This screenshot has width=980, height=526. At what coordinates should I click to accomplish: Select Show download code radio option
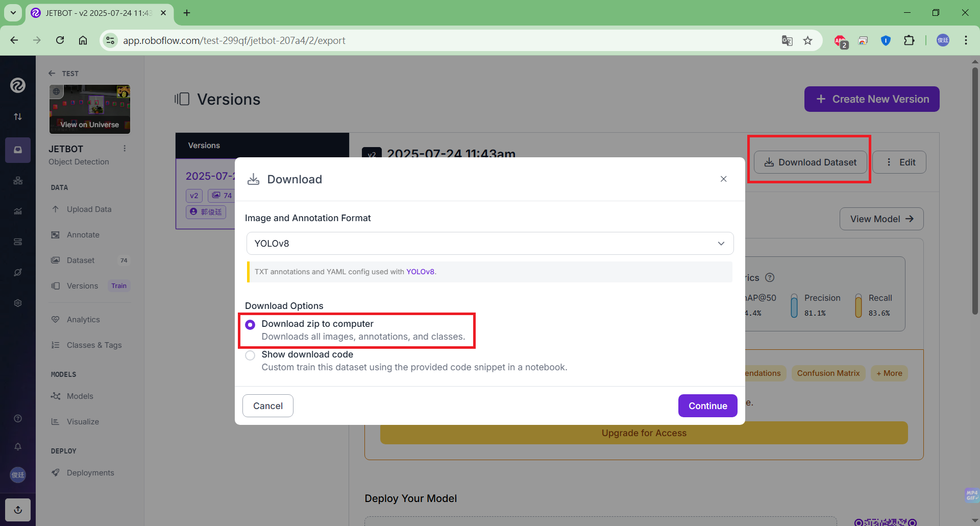[250, 355]
